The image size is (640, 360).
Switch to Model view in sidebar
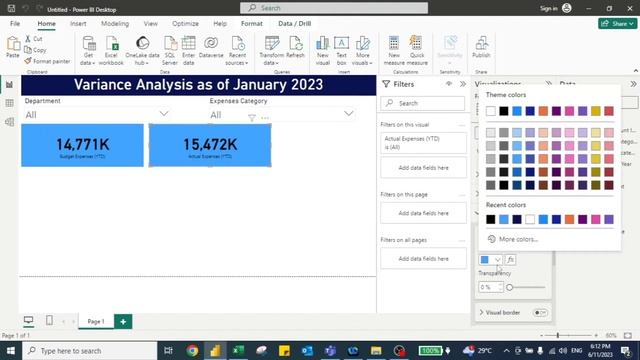9,122
